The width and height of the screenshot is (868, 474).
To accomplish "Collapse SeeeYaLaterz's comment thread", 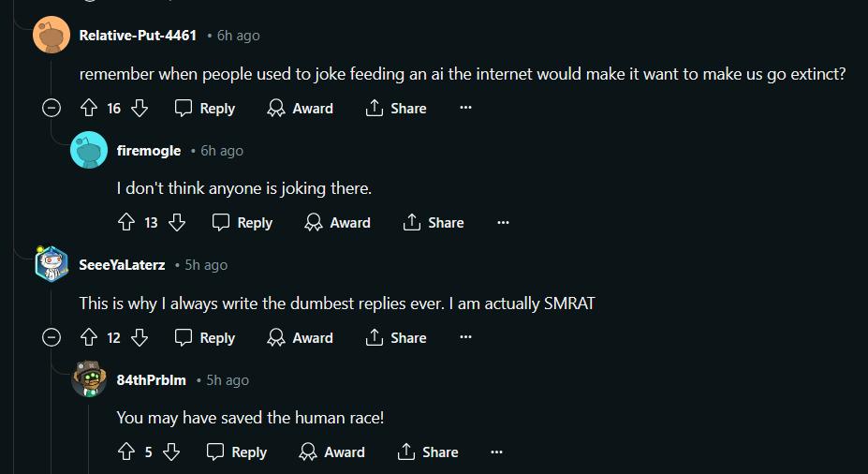I will [51, 337].
